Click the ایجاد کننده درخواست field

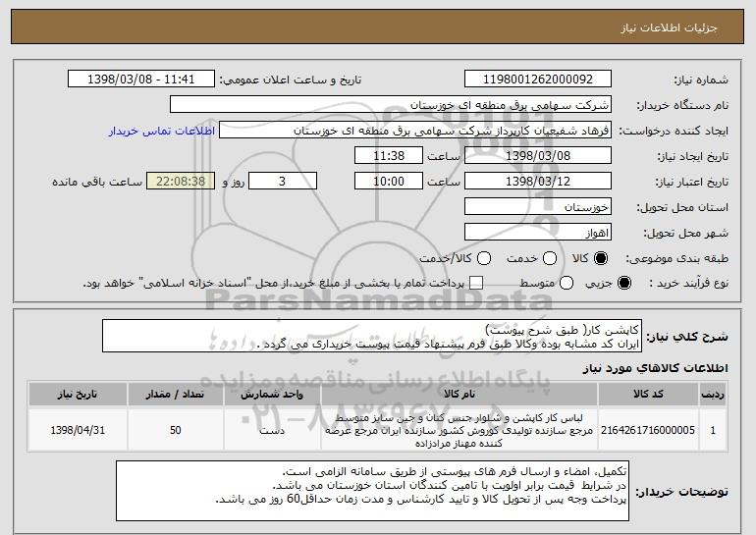pyautogui.click(x=415, y=131)
